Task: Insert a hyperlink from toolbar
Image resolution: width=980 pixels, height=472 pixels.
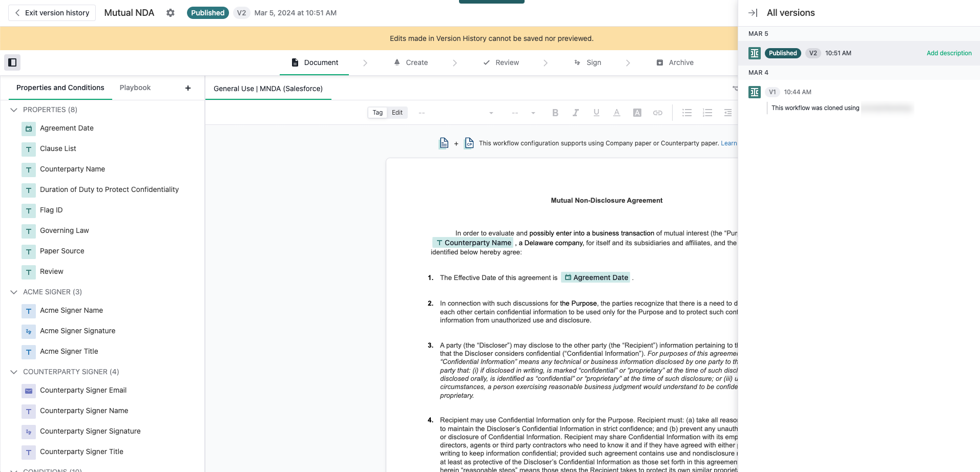Action: (658, 113)
